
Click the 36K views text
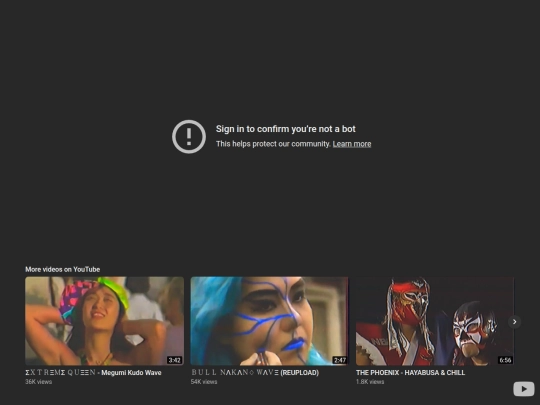click(x=39, y=382)
